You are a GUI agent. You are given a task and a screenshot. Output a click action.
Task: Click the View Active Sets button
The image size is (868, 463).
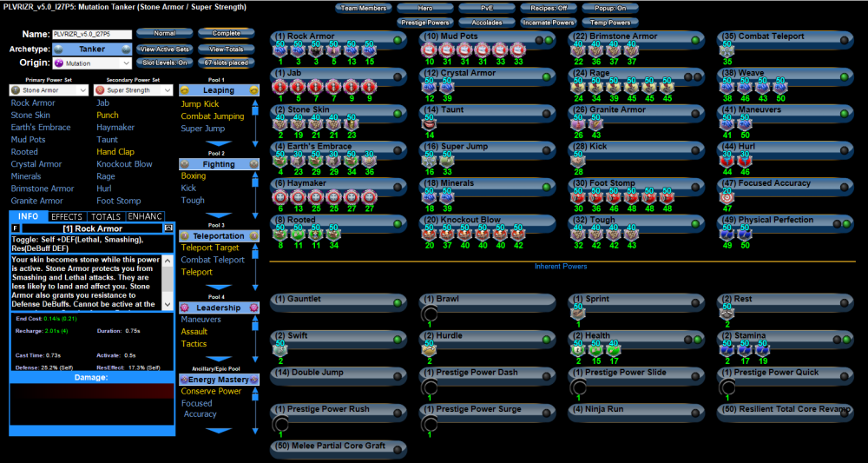165,50
